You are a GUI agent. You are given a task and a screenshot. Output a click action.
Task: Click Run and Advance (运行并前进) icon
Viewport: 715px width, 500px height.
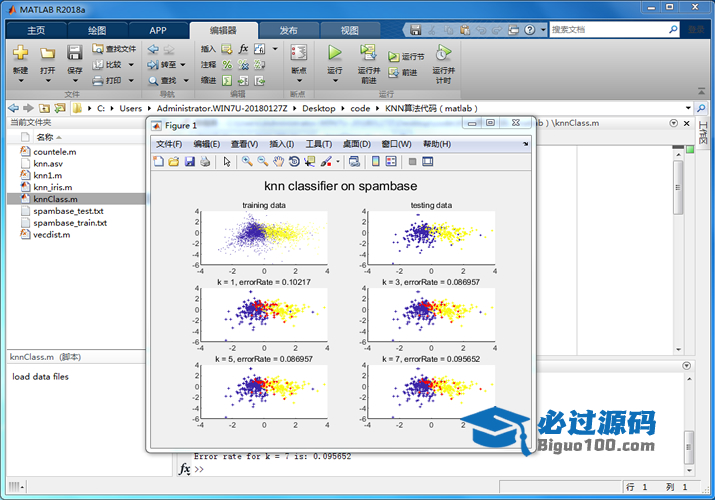[368, 53]
